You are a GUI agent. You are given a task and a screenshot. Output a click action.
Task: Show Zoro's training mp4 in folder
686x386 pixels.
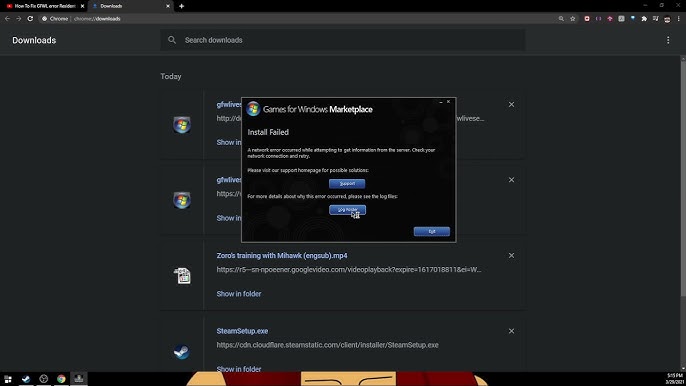point(239,294)
